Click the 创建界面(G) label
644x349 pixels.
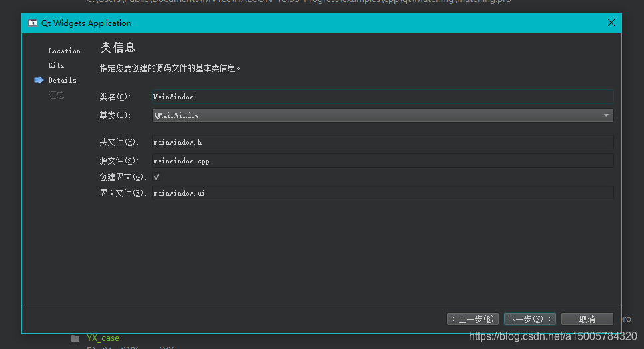[x=123, y=177]
